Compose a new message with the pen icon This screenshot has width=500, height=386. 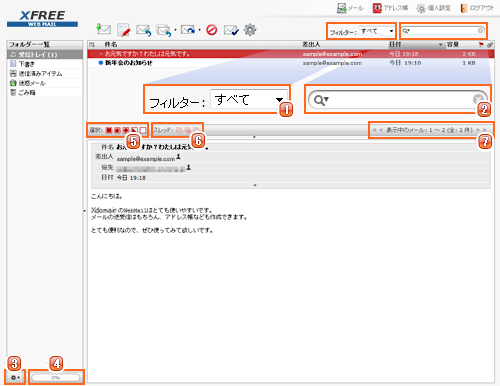pyautogui.click(x=124, y=30)
